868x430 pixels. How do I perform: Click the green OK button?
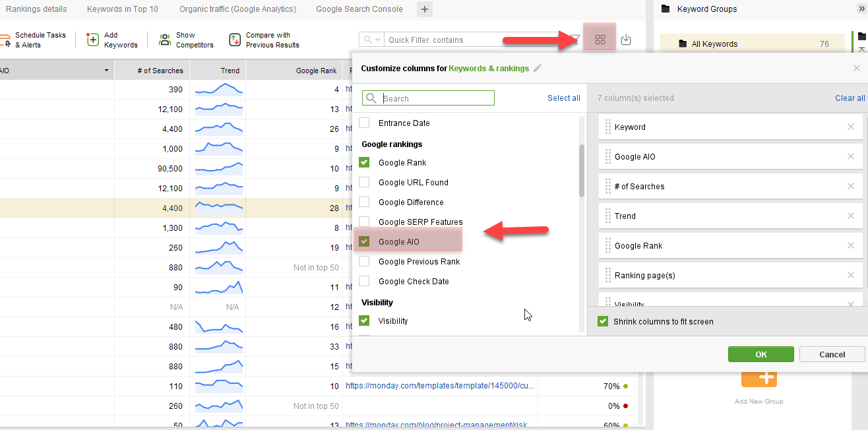[761, 354]
